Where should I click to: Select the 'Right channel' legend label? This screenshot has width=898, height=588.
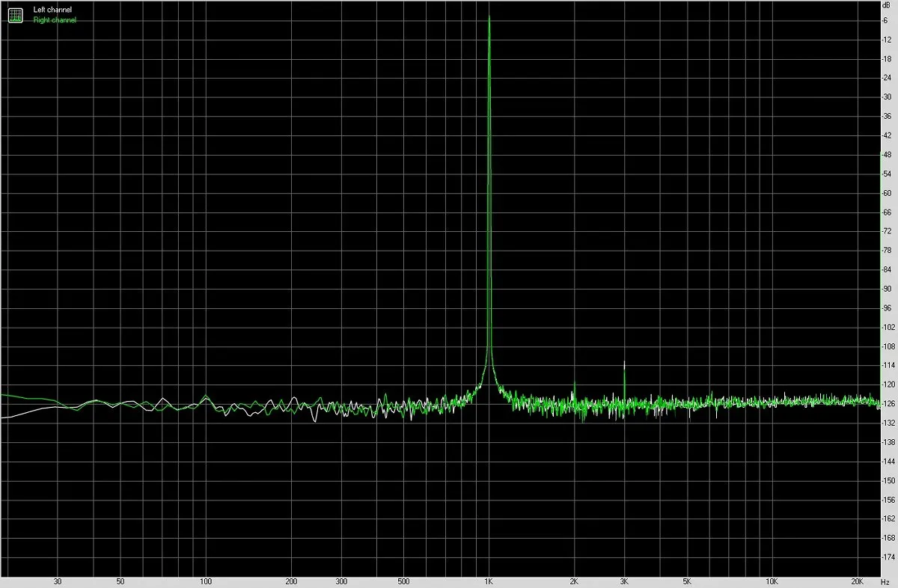[x=55, y=20]
